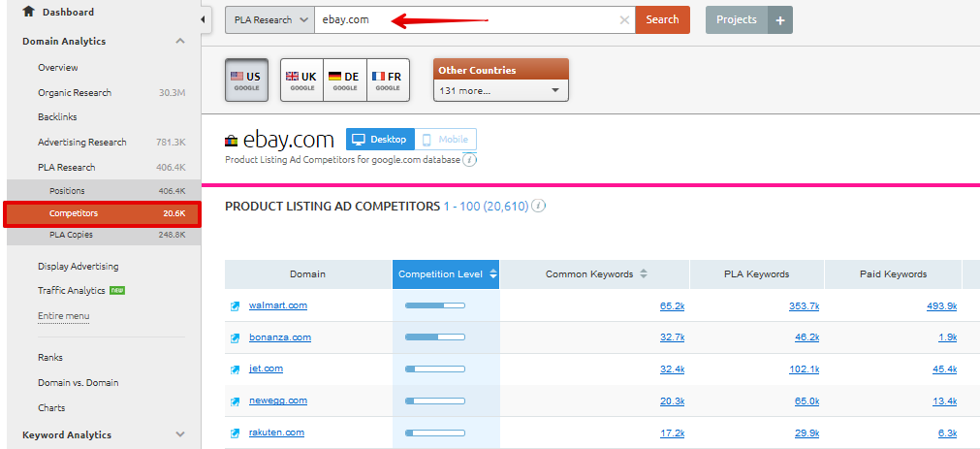The width and height of the screenshot is (980, 449).
Task: Click the PLA Keywords column header
Action: tap(757, 273)
